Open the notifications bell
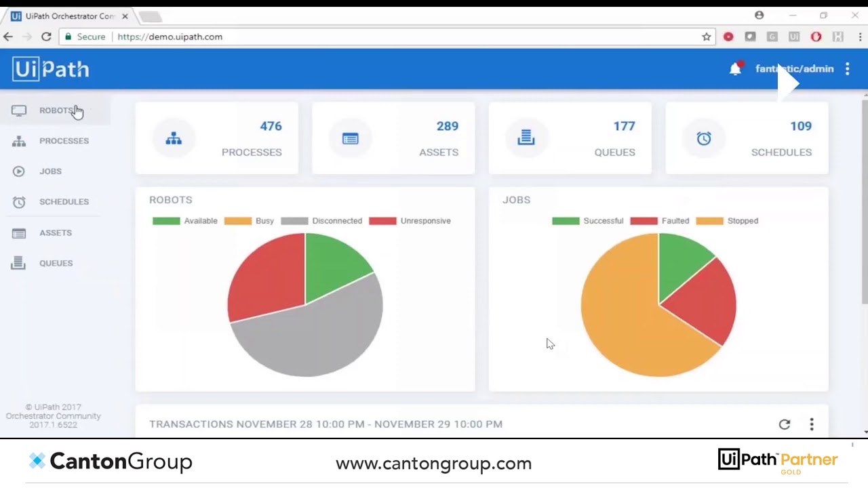 pos(735,68)
